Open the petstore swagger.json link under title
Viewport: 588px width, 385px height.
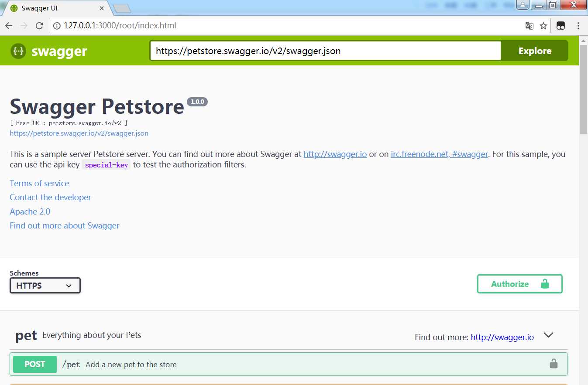click(x=79, y=133)
